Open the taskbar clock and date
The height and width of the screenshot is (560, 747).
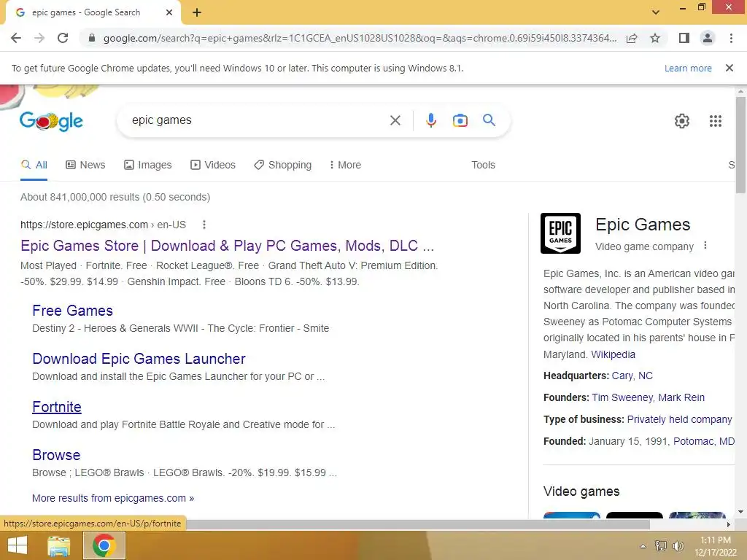point(715,546)
